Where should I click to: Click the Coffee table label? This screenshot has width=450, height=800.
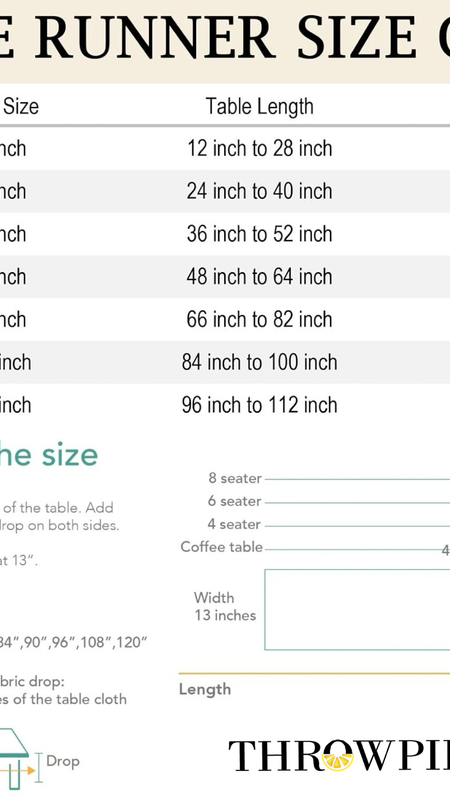(x=221, y=547)
